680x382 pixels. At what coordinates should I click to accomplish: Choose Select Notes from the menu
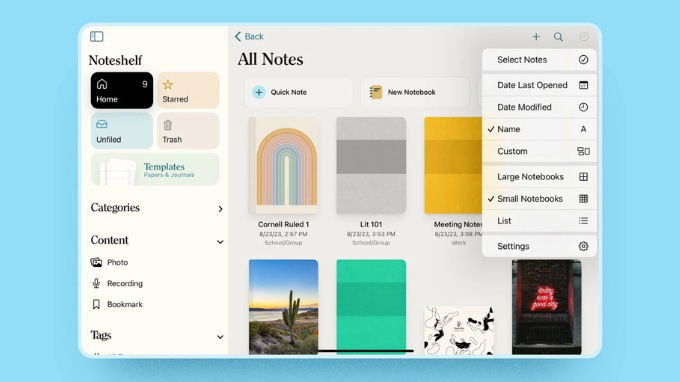(539, 60)
